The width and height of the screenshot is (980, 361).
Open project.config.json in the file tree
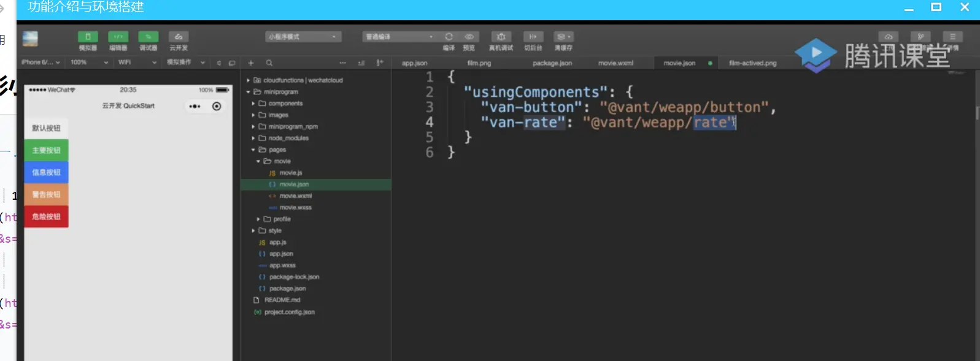(x=289, y=313)
